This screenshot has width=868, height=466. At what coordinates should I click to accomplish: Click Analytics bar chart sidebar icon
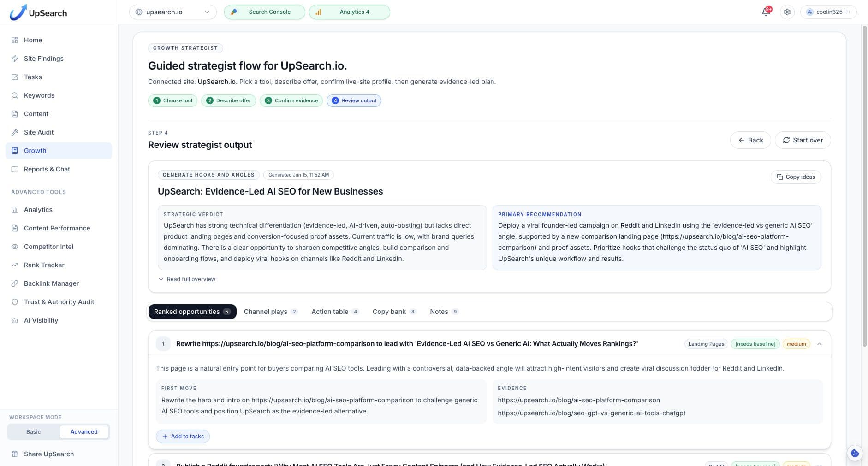tap(15, 210)
